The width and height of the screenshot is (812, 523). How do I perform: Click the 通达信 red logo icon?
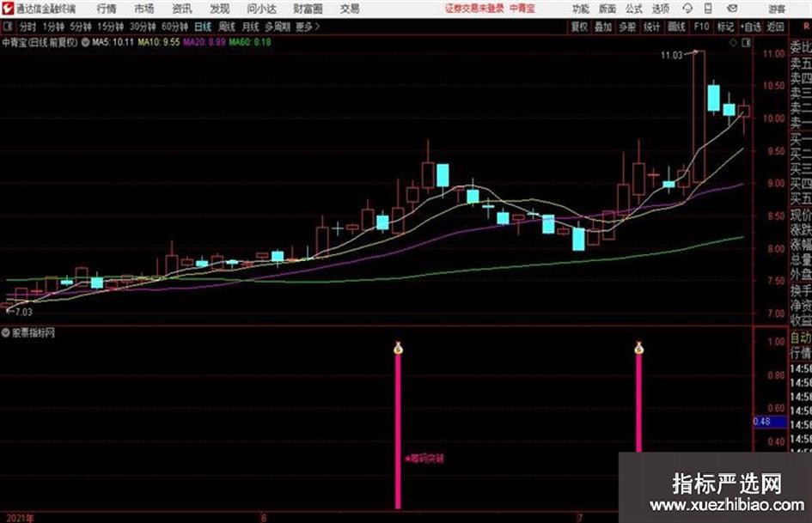click(7, 9)
